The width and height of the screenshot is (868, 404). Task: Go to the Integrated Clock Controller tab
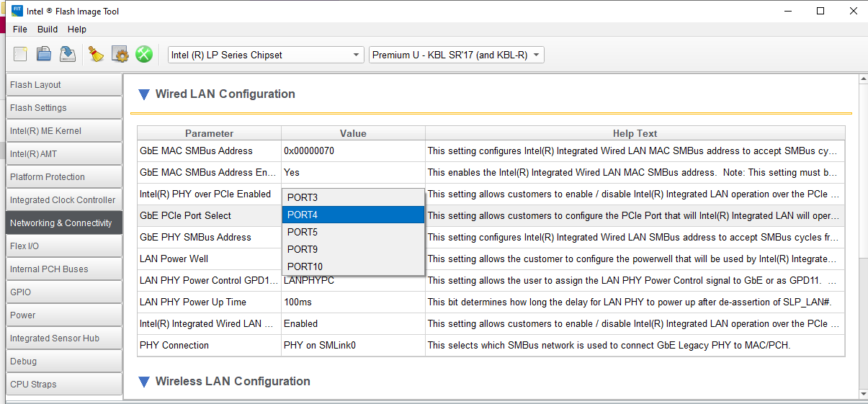click(x=63, y=200)
